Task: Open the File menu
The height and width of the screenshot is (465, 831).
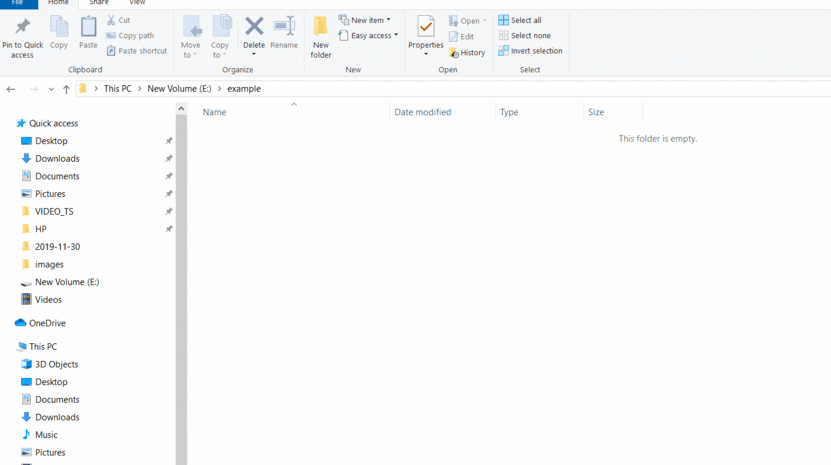Action: [18, 3]
